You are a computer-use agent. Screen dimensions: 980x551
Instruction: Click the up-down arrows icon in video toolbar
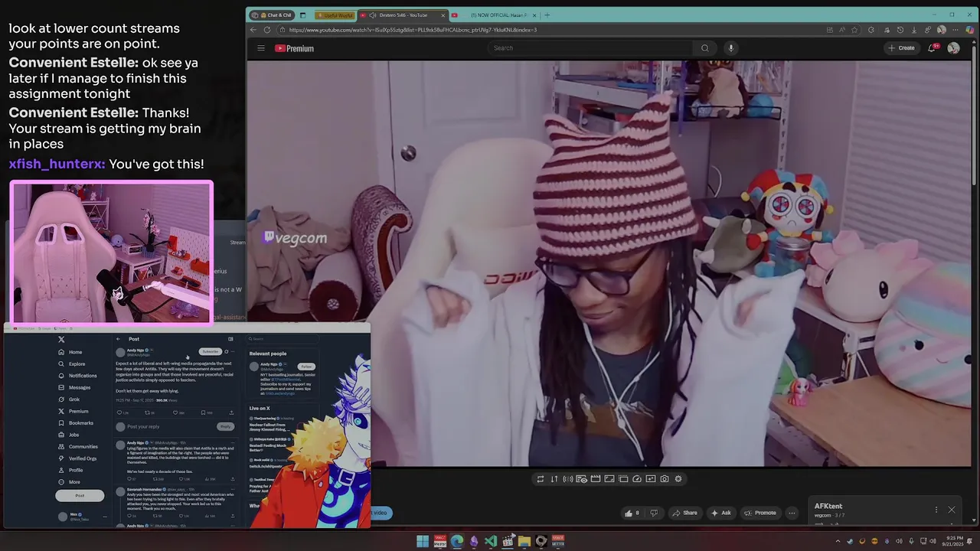[x=554, y=479]
